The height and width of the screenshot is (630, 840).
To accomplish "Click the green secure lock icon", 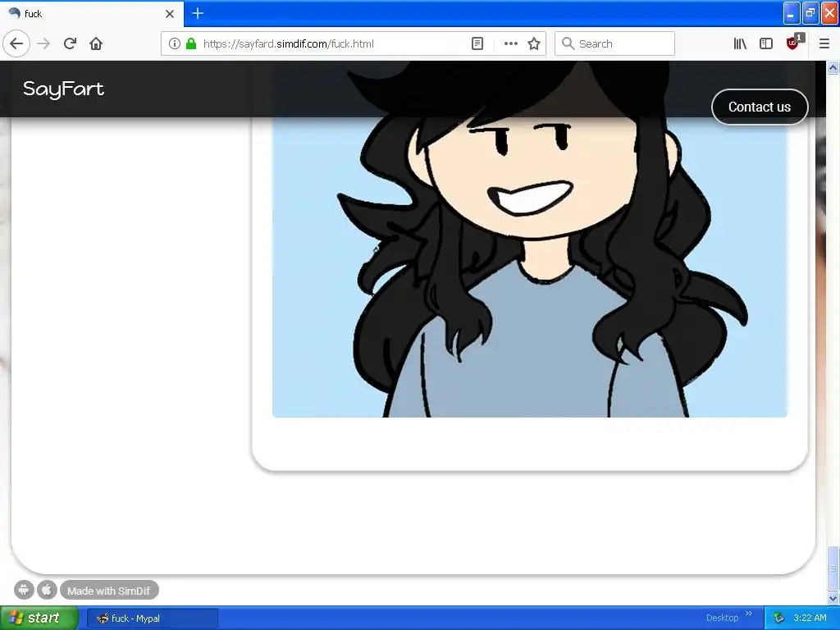I will click(x=190, y=43).
